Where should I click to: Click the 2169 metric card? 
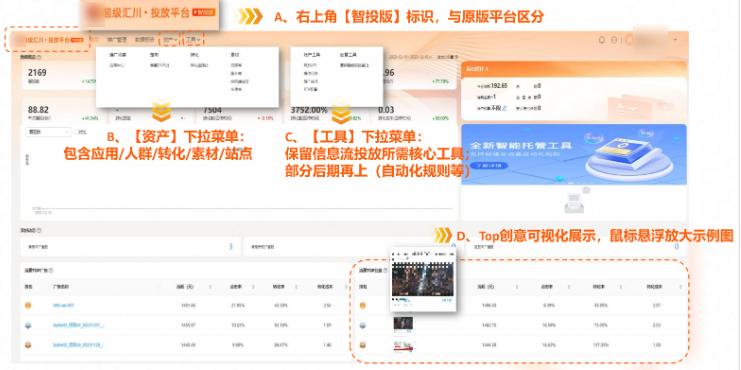60,76
